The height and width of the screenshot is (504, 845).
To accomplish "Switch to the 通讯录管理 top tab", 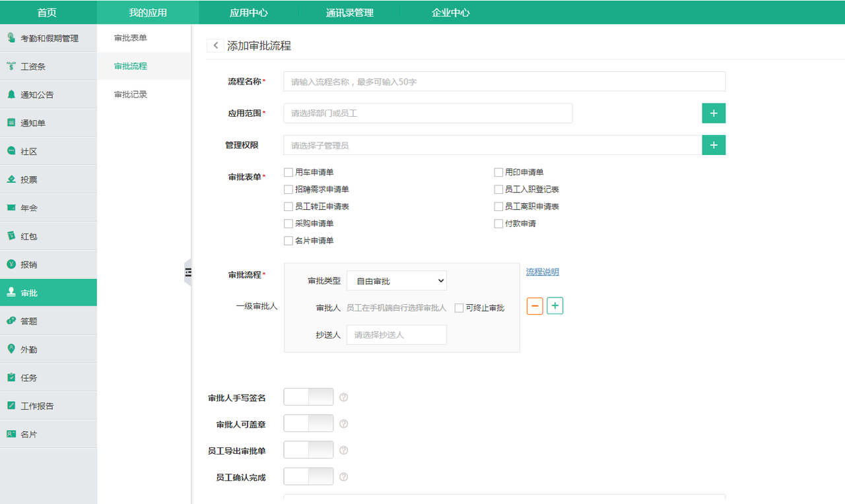I will 350,13.
